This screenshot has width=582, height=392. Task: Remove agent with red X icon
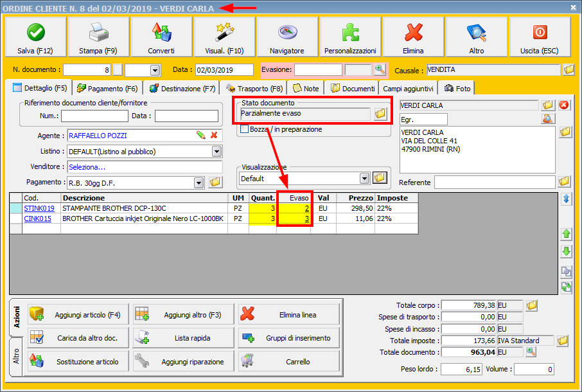point(214,136)
